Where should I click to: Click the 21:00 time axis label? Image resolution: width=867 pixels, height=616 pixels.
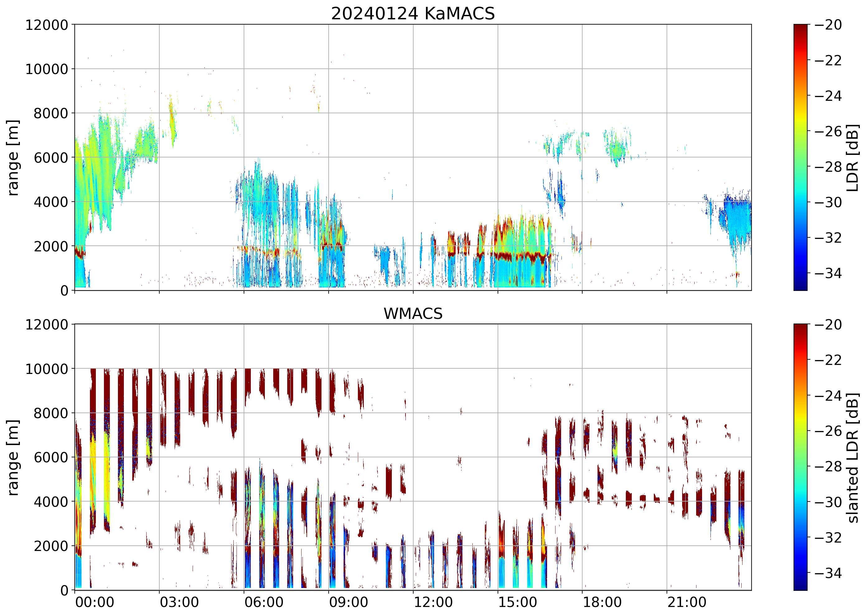pos(687,602)
